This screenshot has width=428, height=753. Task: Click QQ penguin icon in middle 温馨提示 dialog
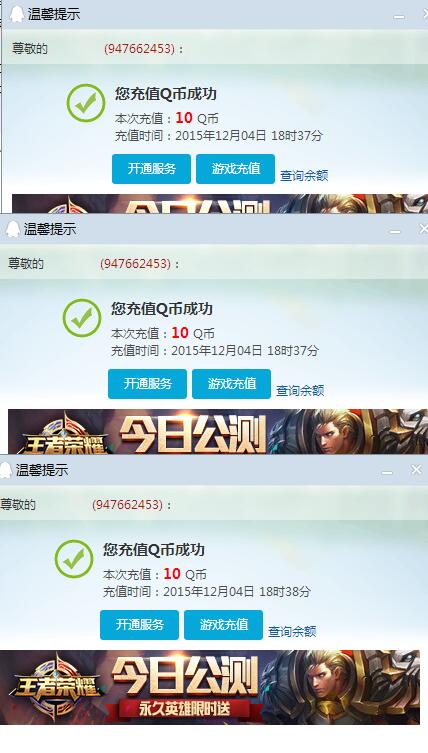[x=13, y=229]
